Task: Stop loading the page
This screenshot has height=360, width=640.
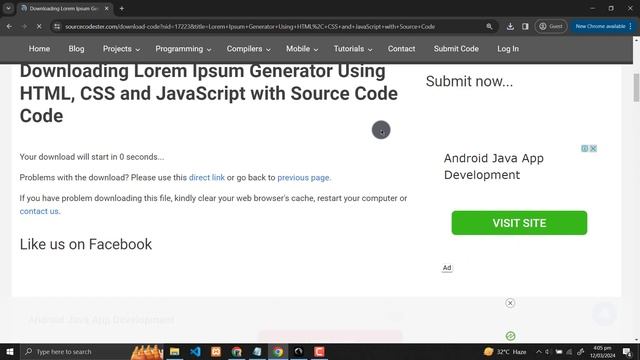Action: point(39,27)
